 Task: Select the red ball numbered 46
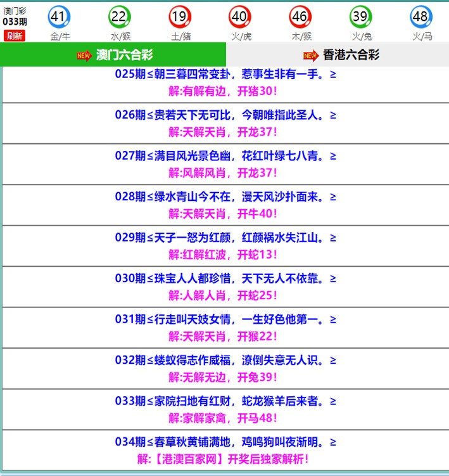[300, 16]
